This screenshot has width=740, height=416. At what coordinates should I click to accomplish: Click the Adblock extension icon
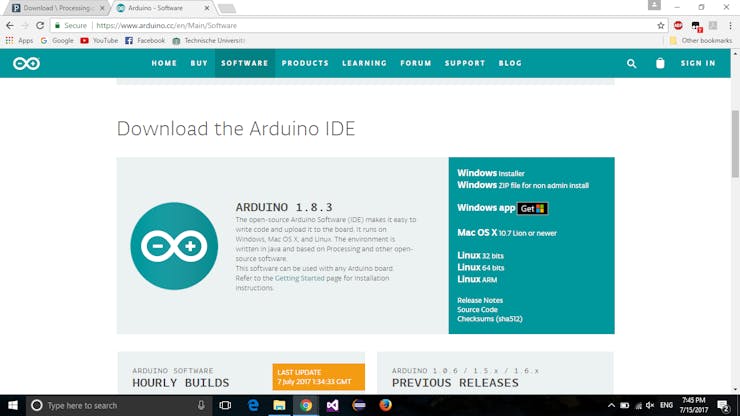pyautogui.click(x=678, y=25)
